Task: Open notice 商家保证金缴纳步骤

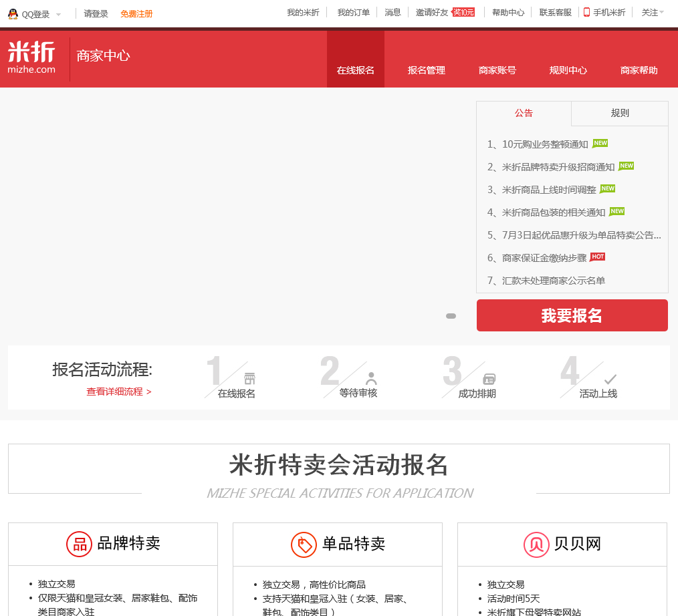Action: (544, 258)
